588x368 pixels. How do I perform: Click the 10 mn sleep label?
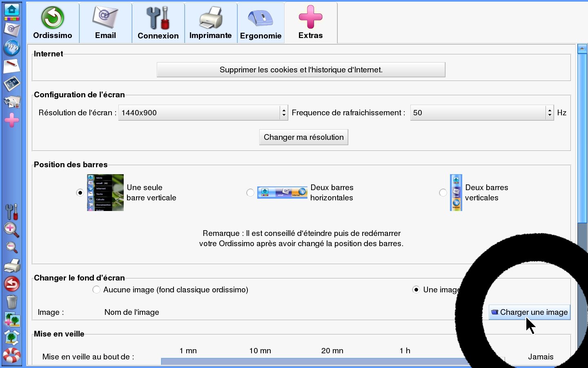click(x=260, y=351)
